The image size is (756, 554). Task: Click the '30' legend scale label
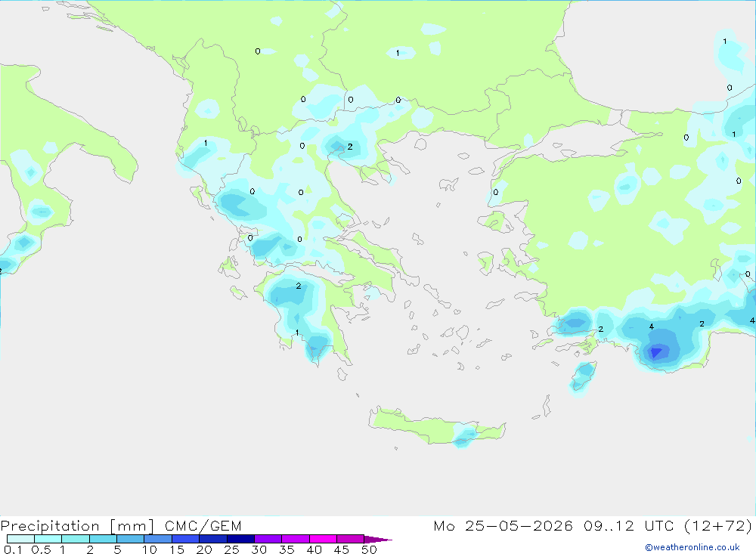click(x=259, y=549)
